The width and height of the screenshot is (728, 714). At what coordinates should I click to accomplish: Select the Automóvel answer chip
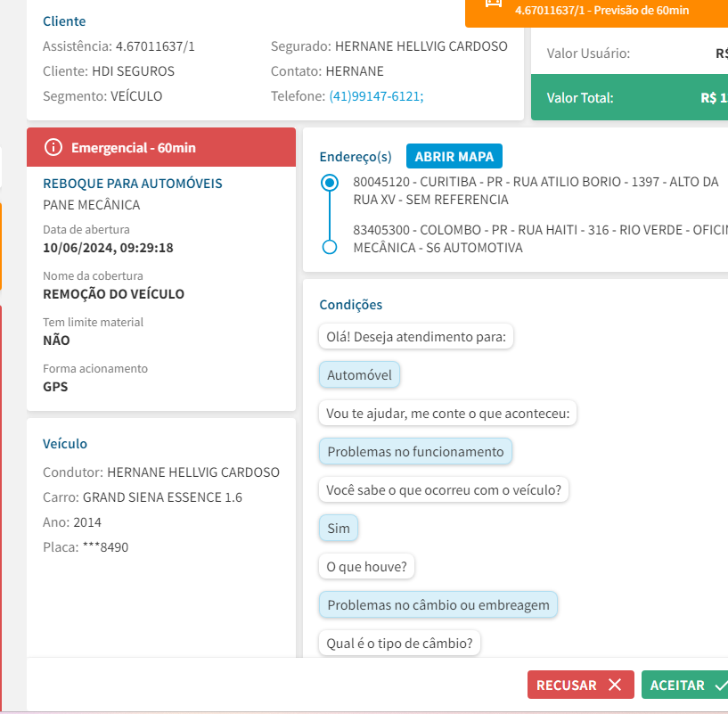pyautogui.click(x=359, y=375)
